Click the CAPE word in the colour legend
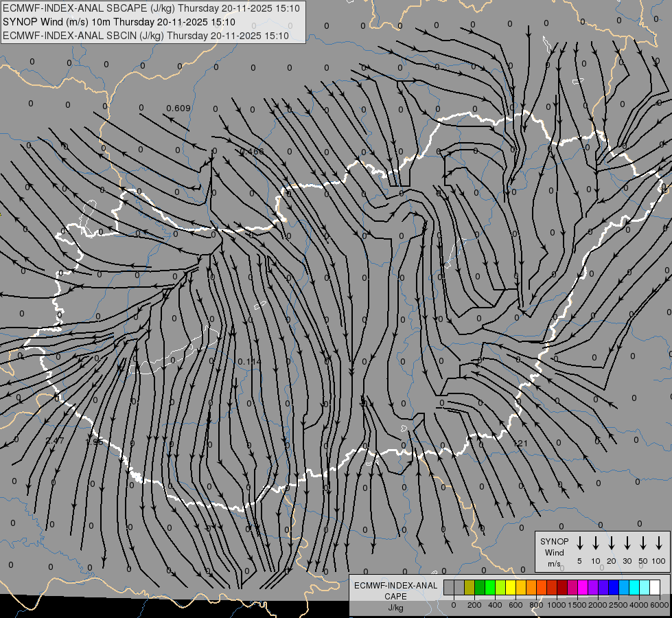This screenshot has height=618, width=672. pyautogui.click(x=395, y=597)
